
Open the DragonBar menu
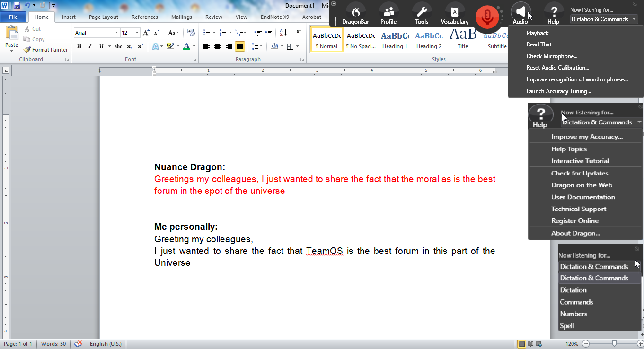355,14
